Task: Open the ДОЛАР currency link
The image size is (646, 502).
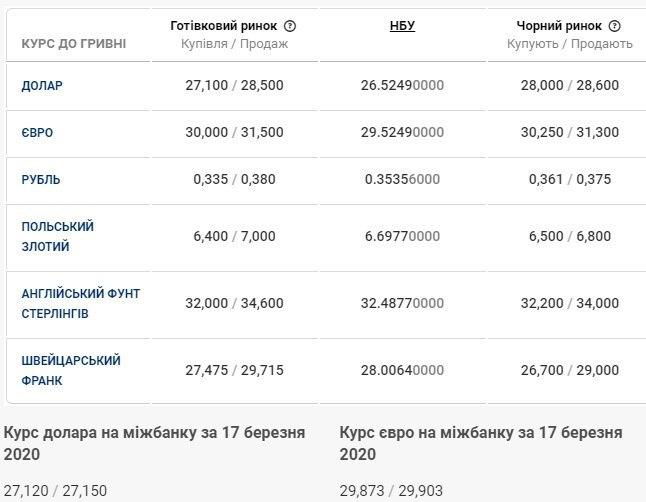Action: tap(42, 86)
